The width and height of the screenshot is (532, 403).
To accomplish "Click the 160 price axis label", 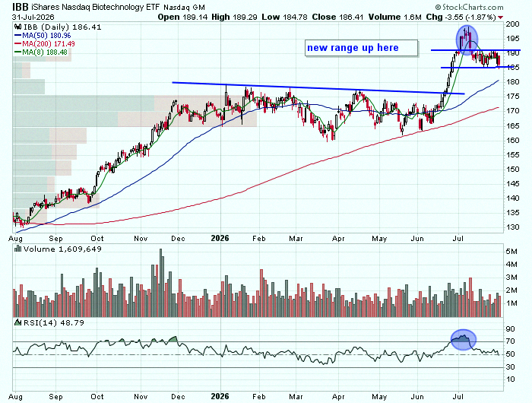I will pyautogui.click(x=513, y=140).
